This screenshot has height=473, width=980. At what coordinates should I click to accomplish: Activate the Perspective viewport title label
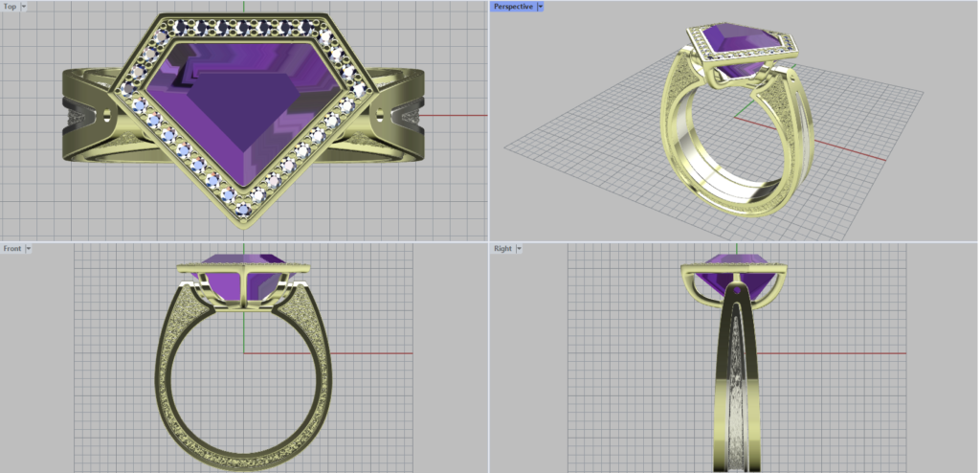(x=513, y=7)
